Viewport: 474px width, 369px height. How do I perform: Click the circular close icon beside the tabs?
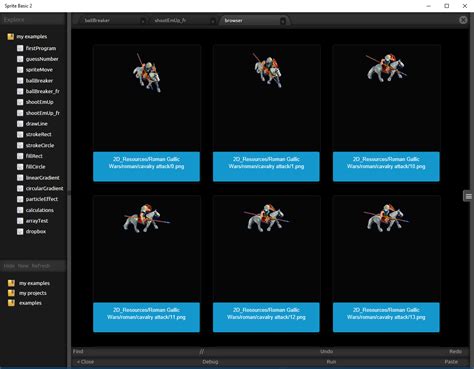[x=463, y=20]
